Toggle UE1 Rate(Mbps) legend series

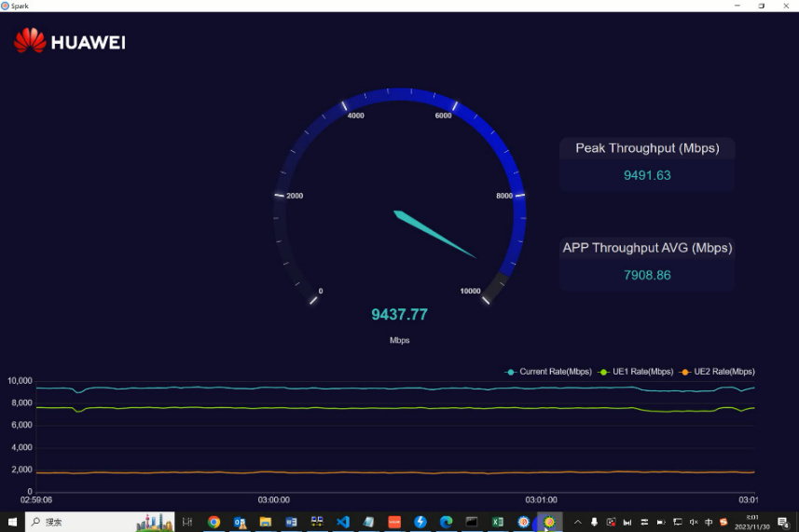coord(636,372)
